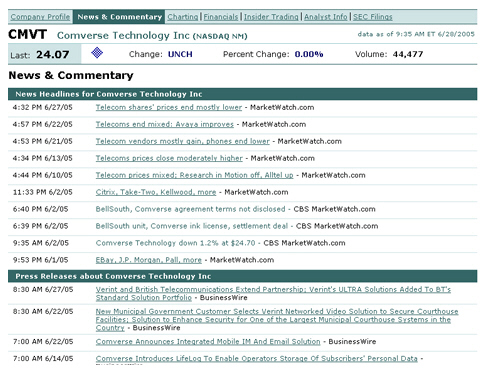Open Verint and British Telecommunications press release
The height and width of the screenshot is (373, 496).
coord(273,293)
